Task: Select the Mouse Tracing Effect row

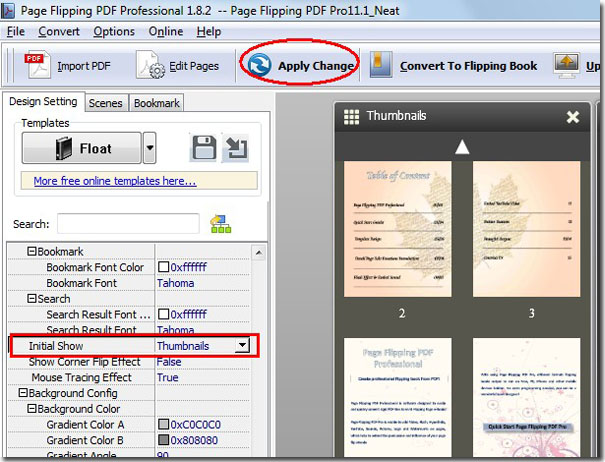Action: (x=129, y=377)
